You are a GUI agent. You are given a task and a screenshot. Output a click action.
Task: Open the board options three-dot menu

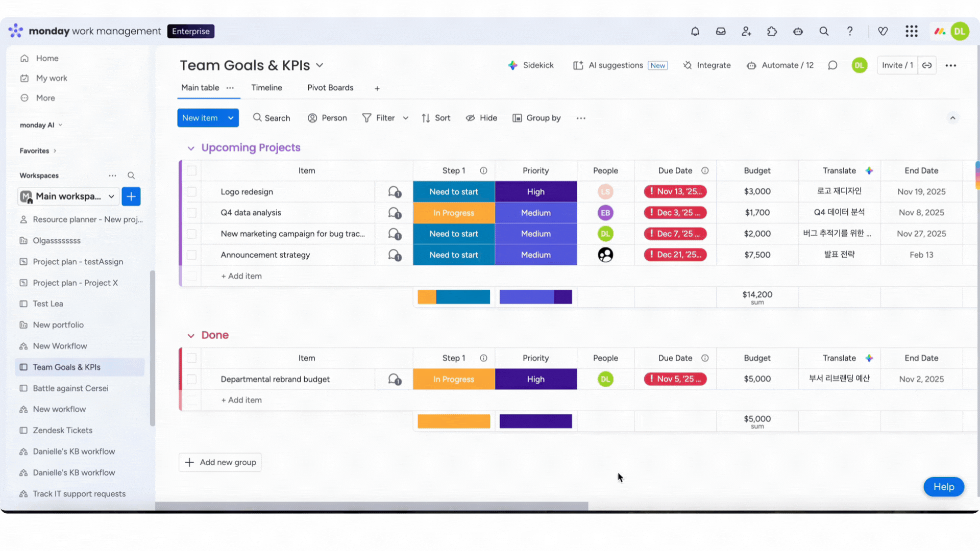(950, 65)
